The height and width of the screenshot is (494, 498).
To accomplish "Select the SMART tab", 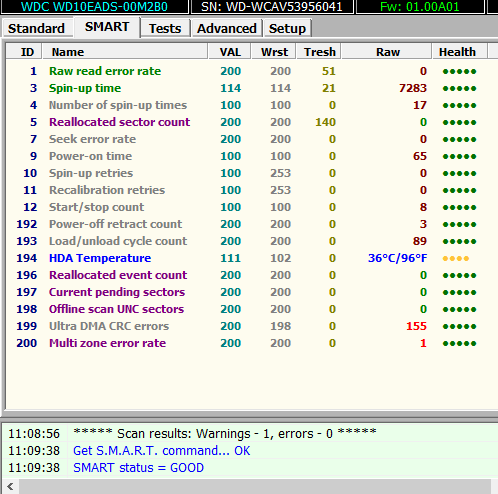I will pyautogui.click(x=107, y=27).
